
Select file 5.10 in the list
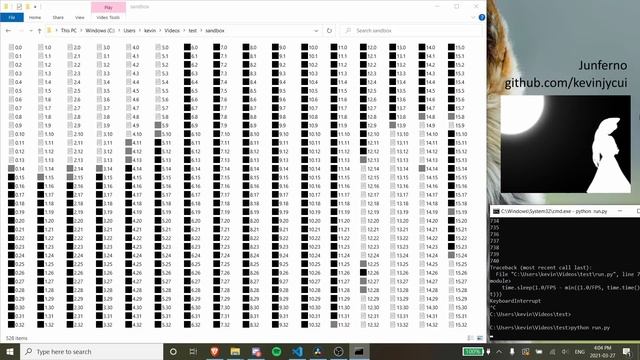(x=163, y=134)
